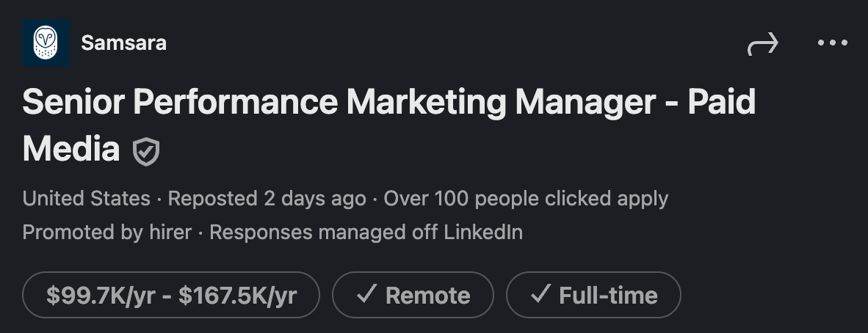Share this job using the arrow icon

(x=762, y=45)
